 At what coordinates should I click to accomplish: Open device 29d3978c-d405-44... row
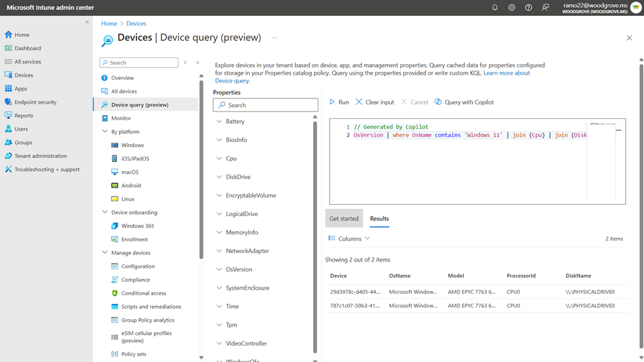click(x=478, y=292)
